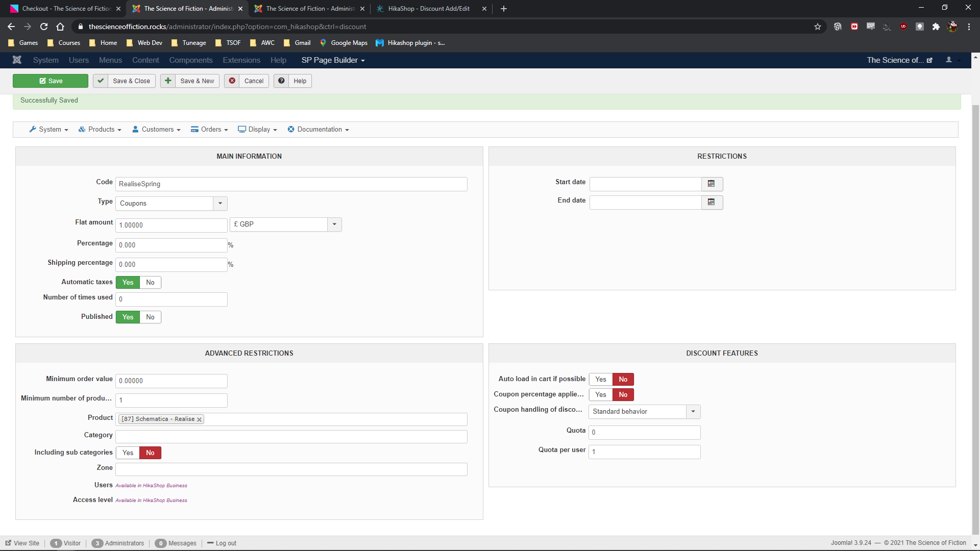Click browser home icon

pos(60,27)
